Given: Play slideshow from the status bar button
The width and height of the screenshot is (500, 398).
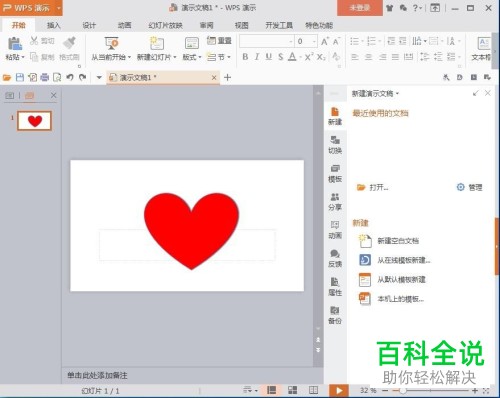Looking at the screenshot, I should pos(339,390).
